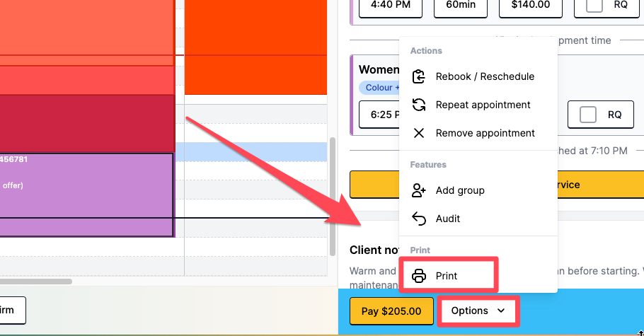Open the Options dropdown button
The image size is (644, 336).
point(478,311)
